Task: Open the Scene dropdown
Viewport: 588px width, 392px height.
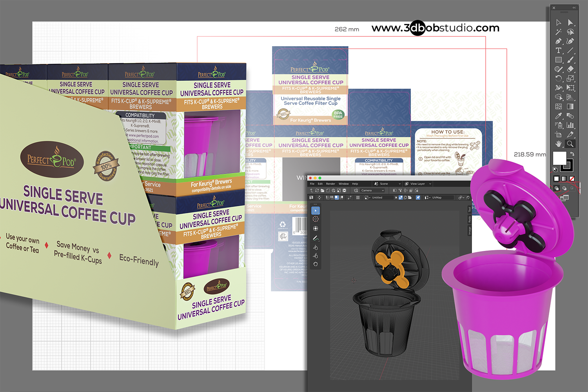Action: click(x=387, y=184)
